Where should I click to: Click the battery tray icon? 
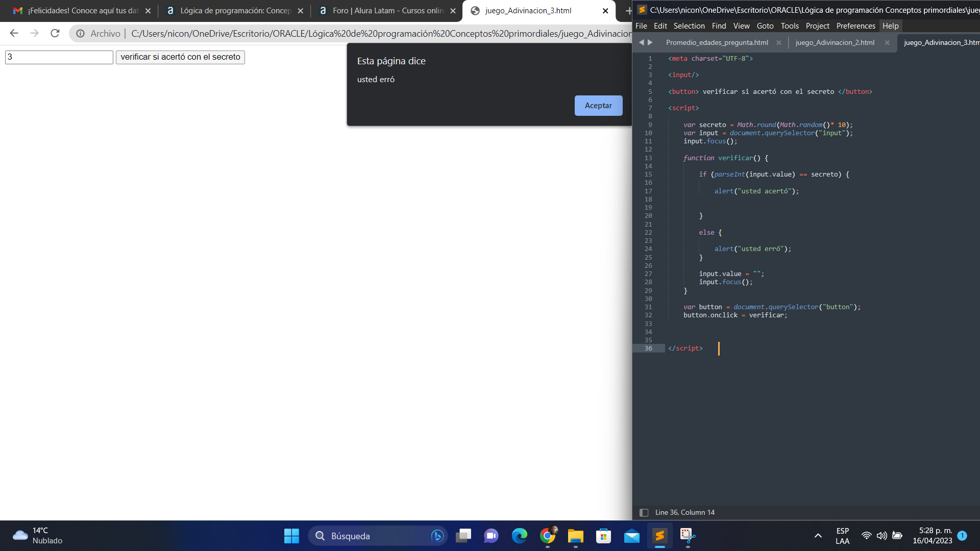(x=897, y=536)
